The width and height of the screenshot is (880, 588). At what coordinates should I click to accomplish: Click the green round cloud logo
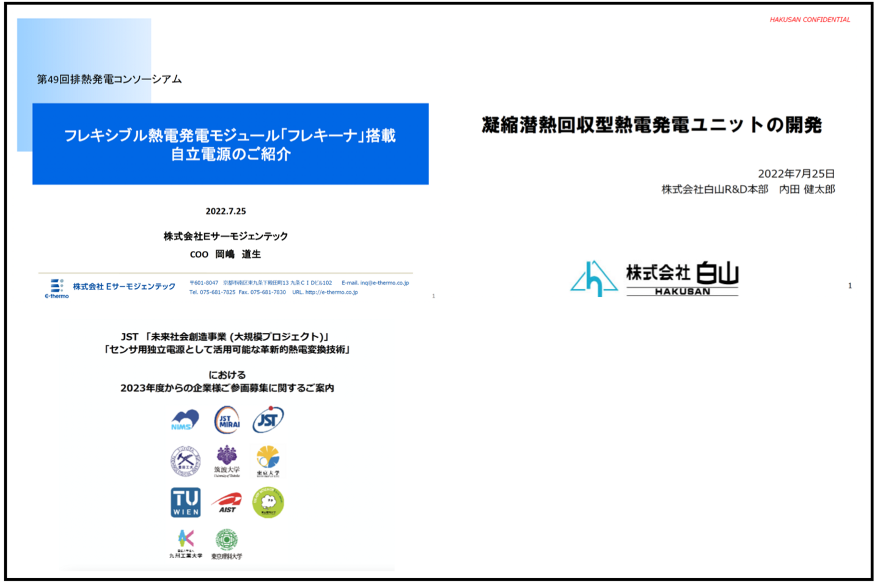268,503
